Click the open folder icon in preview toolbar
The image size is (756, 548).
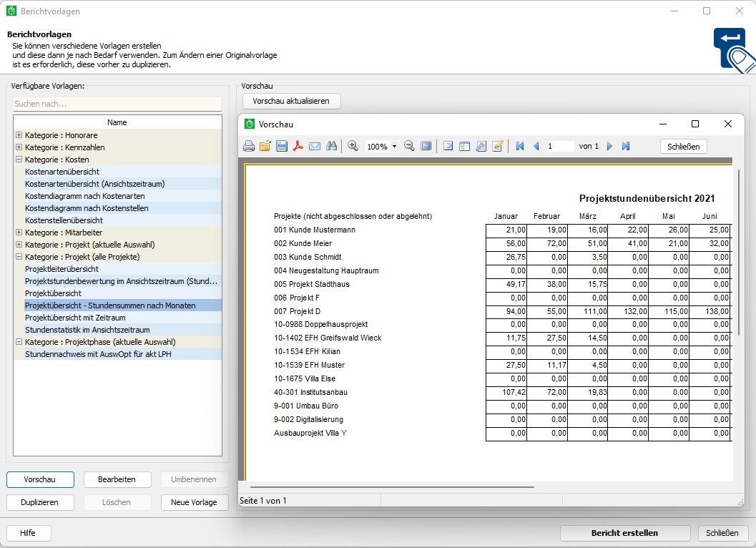265,146
